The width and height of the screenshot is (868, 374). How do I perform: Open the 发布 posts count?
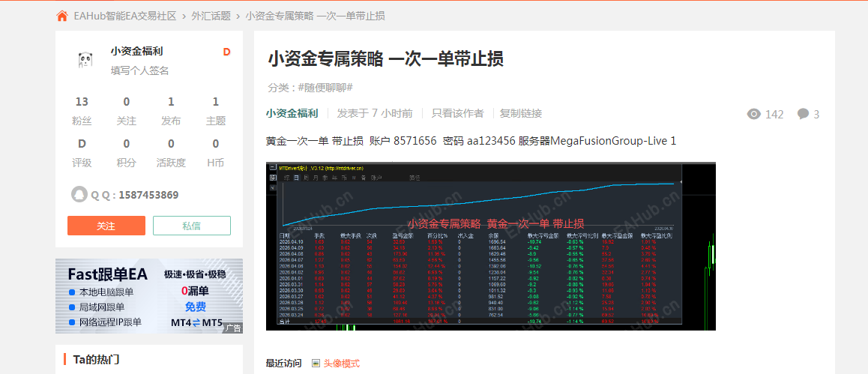click(x=171, y=111)
